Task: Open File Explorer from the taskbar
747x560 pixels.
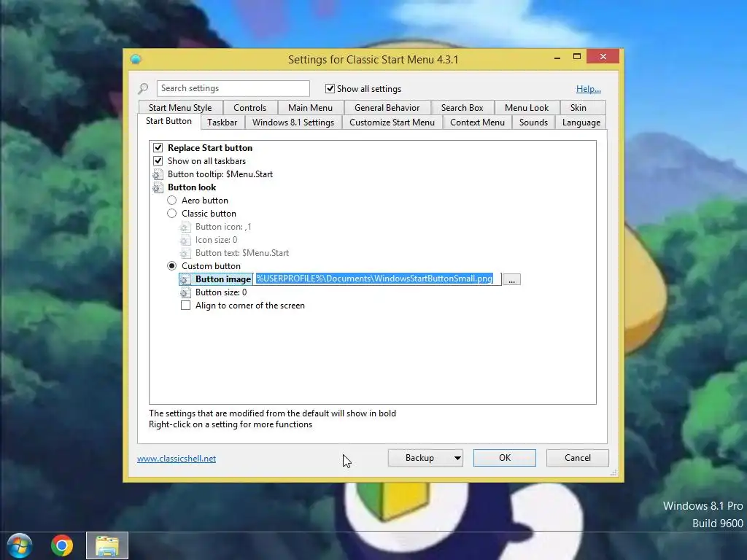Action: (107, 545)
